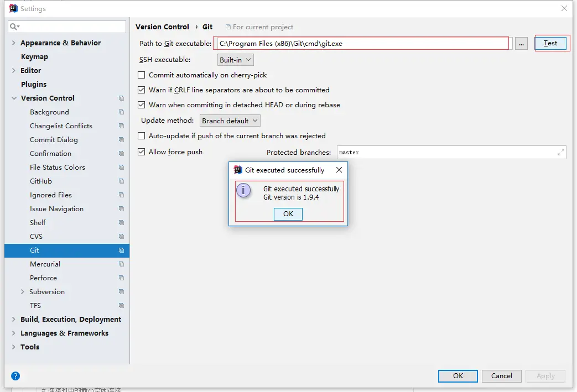Click the project-level icon beside GitHub

point(122,181)
